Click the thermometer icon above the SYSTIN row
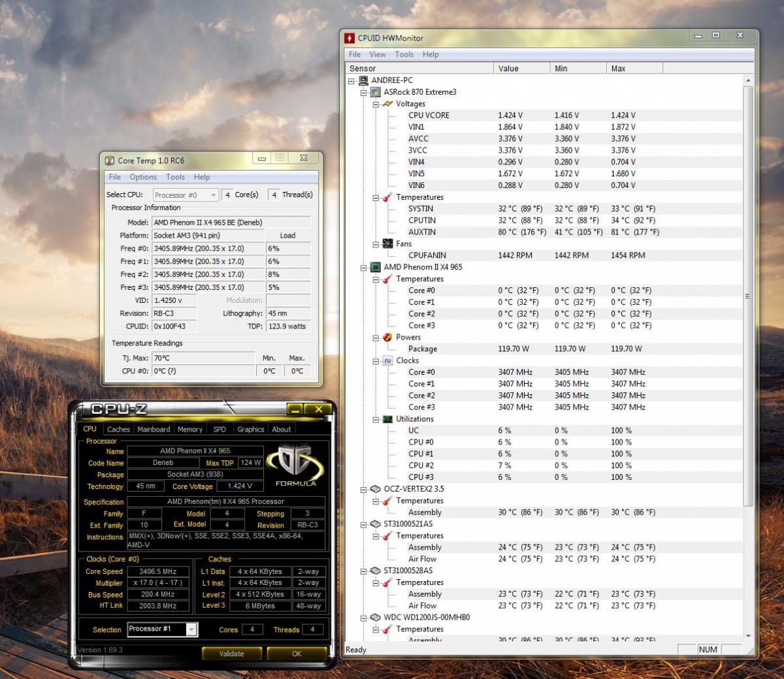Image resolution: width=784 pixels, height=679 pixels. [x=387, y=197]
